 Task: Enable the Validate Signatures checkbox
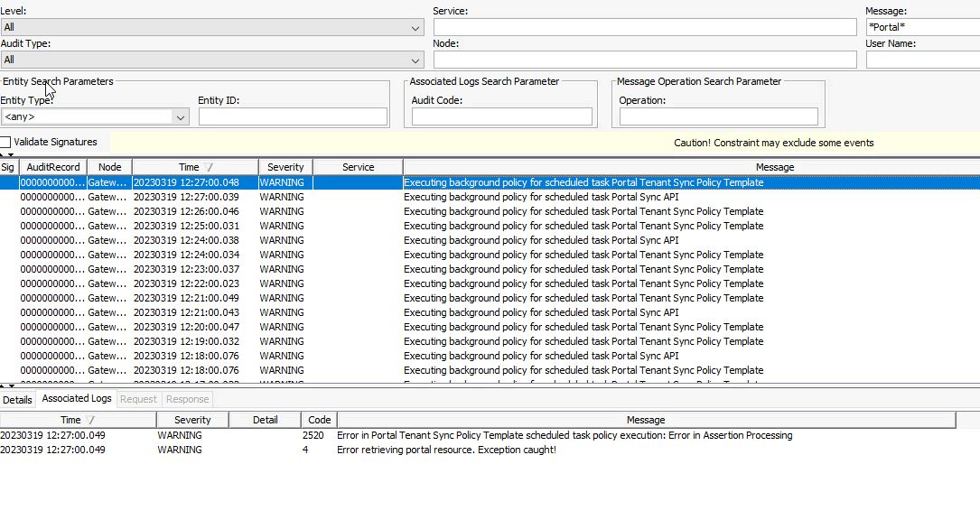coord(6,142)
